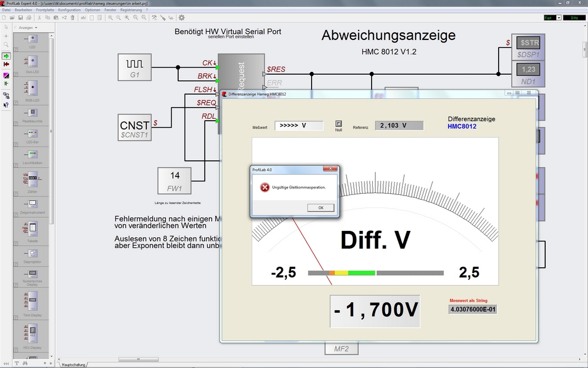
Task: Open the Registrierung menu
Action: (131, 10)
